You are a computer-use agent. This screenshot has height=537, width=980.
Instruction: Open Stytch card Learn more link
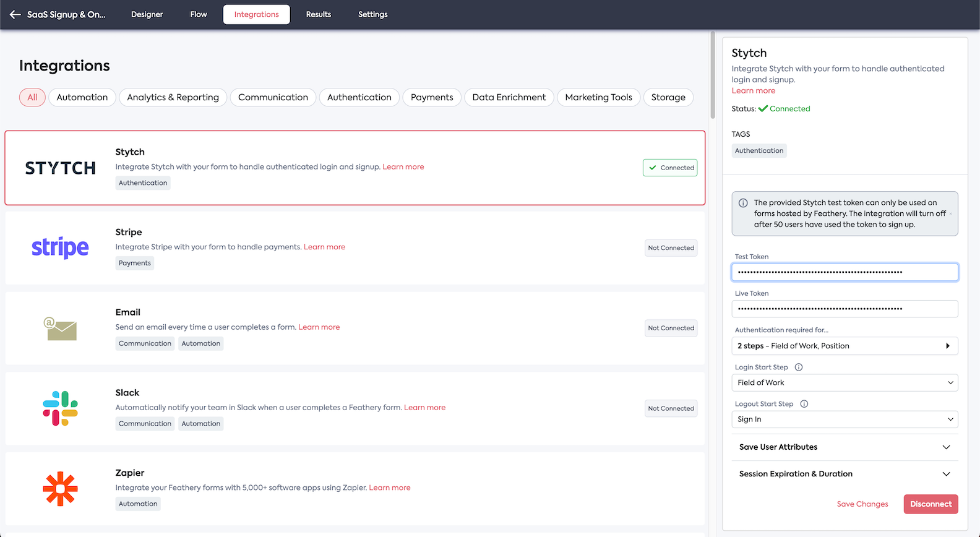(403, 167)
